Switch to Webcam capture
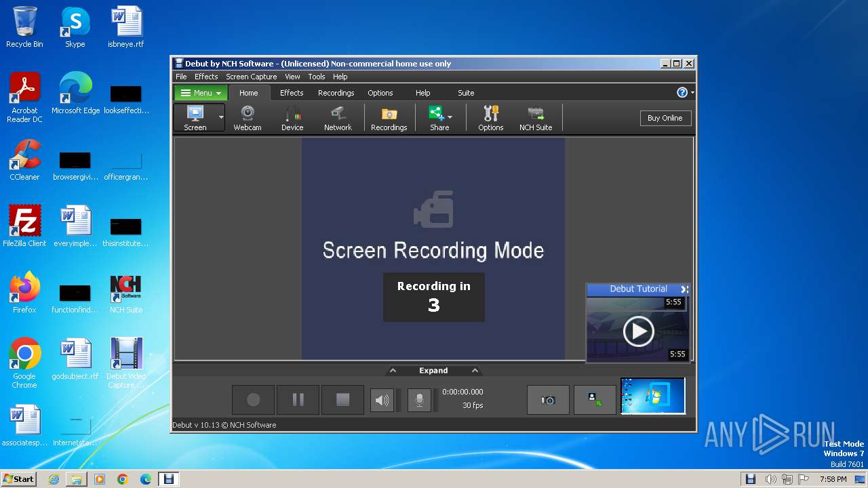Screen dimensions: 868x488 [248, 118]
